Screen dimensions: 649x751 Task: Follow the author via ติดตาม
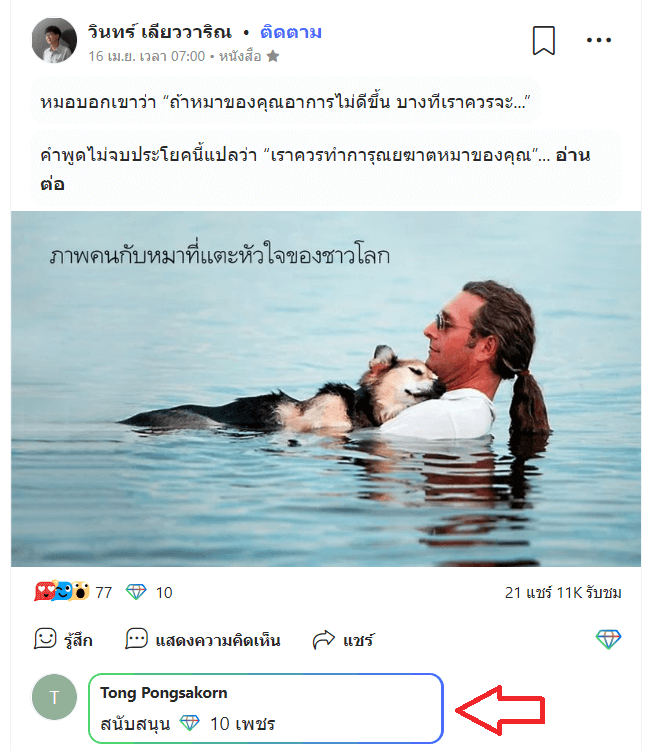click(291, 32)
